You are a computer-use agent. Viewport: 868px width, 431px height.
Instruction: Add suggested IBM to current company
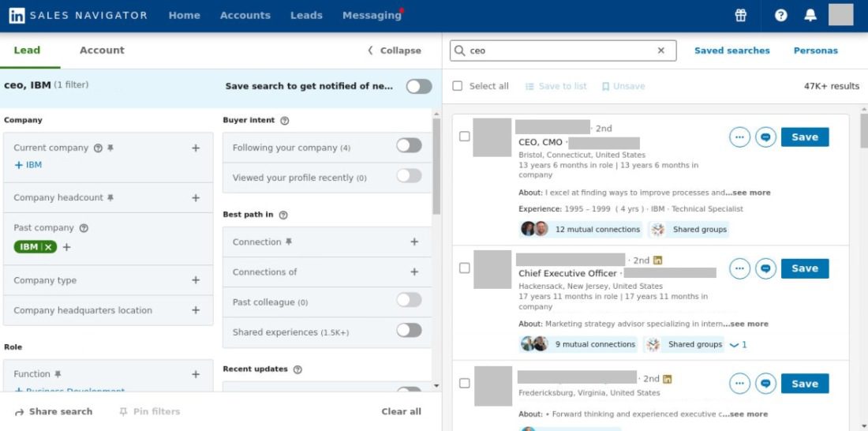point(28,165)
